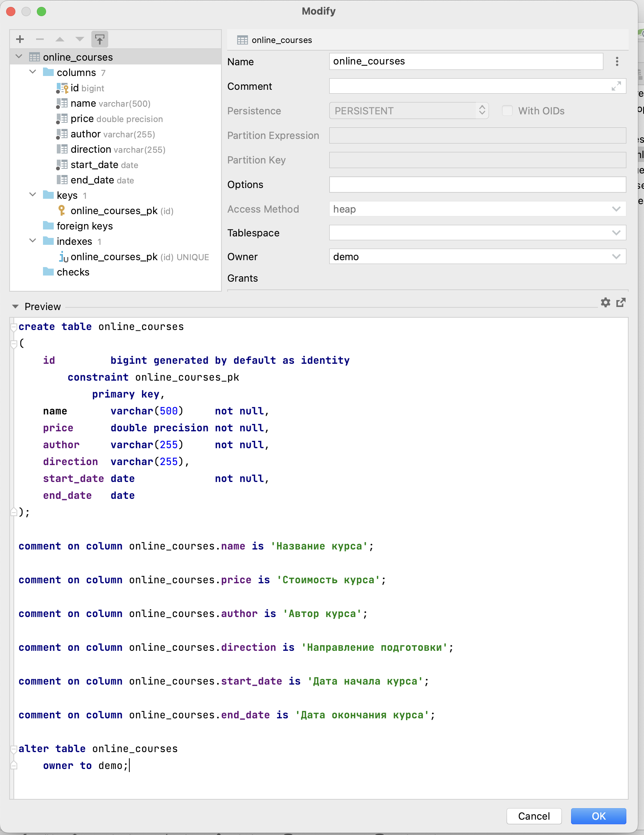644x835 pixels.
Task: Click the move-to-top toolbar icon
Action: point(100,39)
